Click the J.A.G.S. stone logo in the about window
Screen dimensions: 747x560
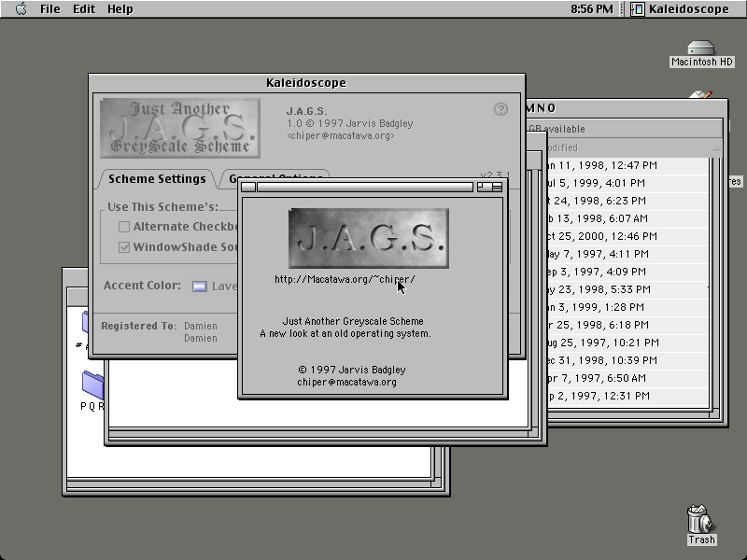tap(369, 238)
